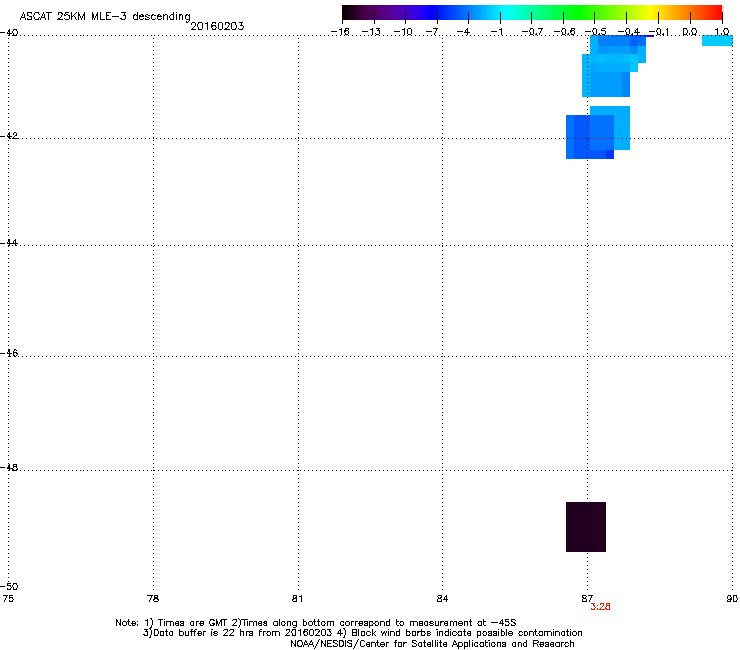Image resolution: width=740 pixels, height=650 pixels.
Task: Click the latitude axis label -46
Action: click(x=9, y=353)
